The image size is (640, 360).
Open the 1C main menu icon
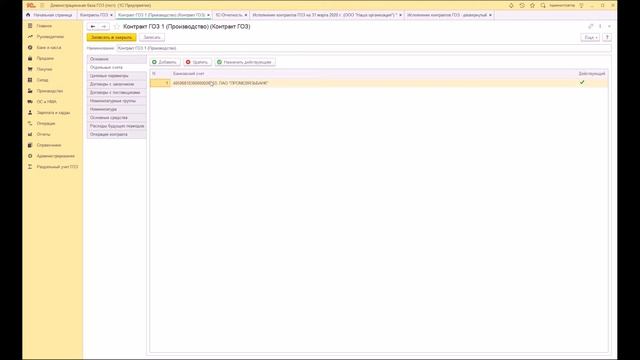point(31,5)
